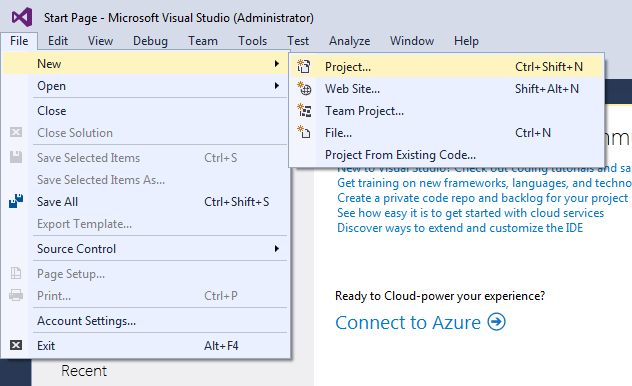Choose Save Selected Items entry
The image size is (632, 386).
146,158
